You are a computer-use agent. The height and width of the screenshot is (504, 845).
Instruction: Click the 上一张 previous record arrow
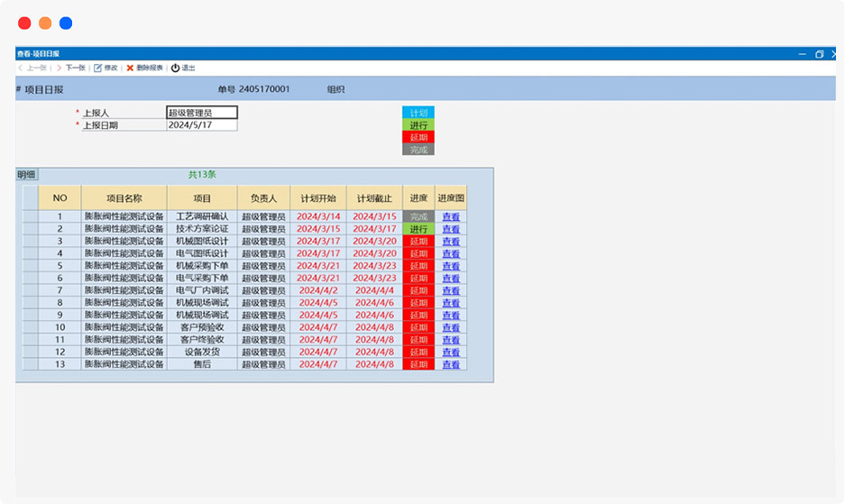click(22, 68)
